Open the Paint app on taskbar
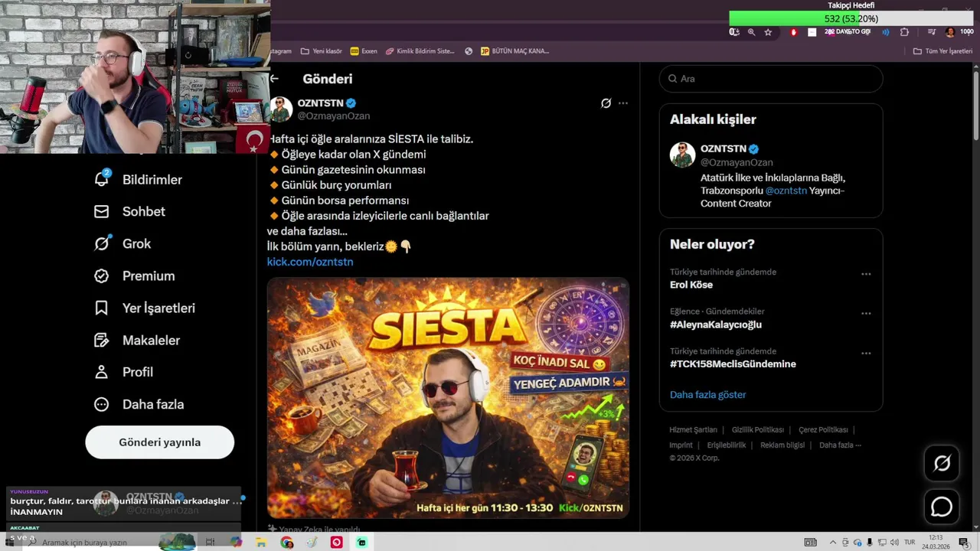The width and height of the screenshot is (980, 551). click(x=311, y=543)
